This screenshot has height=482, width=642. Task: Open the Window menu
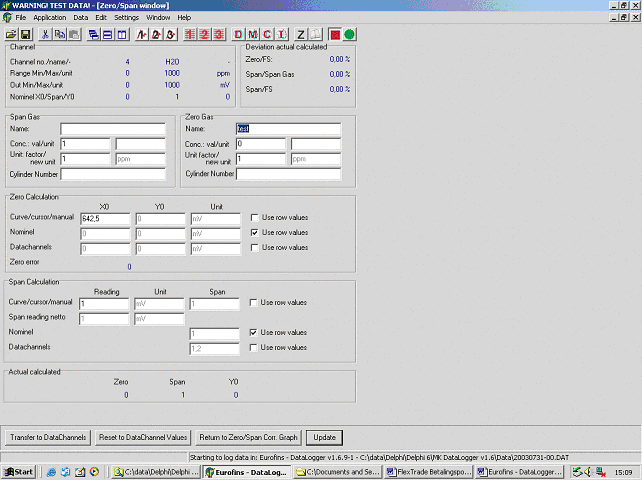(x=158, y=18)
